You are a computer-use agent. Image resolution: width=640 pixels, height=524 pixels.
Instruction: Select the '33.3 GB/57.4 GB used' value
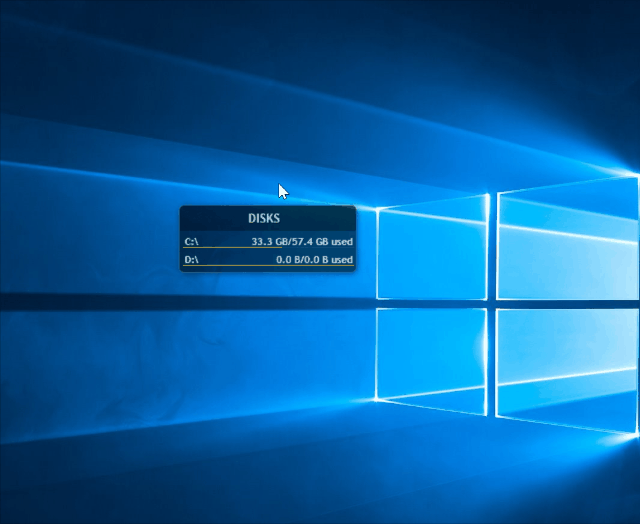click(302, 242)
